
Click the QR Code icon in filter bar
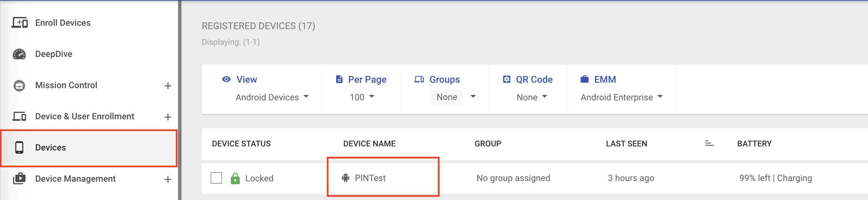click(506, 79)
